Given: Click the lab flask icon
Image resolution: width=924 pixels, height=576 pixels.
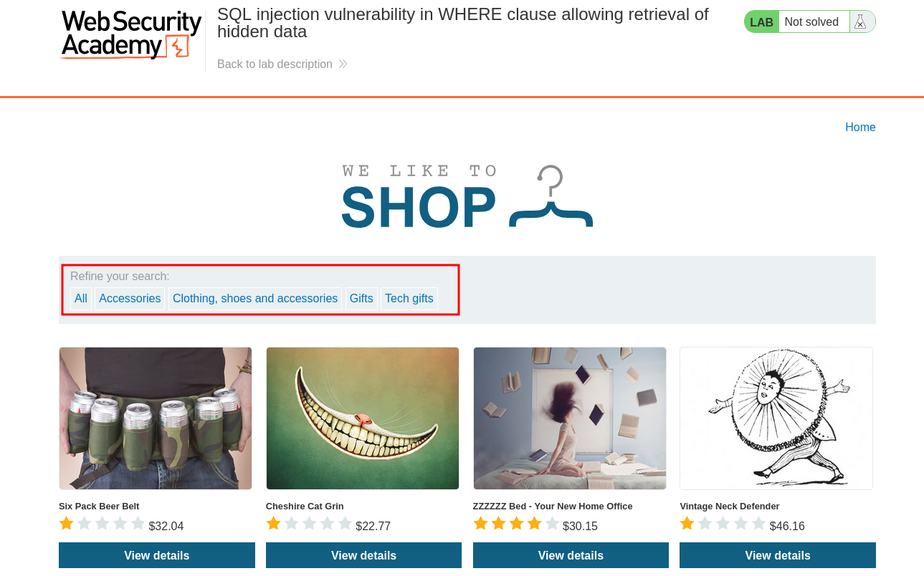Looking at the screenshot, I should point(861,22).
